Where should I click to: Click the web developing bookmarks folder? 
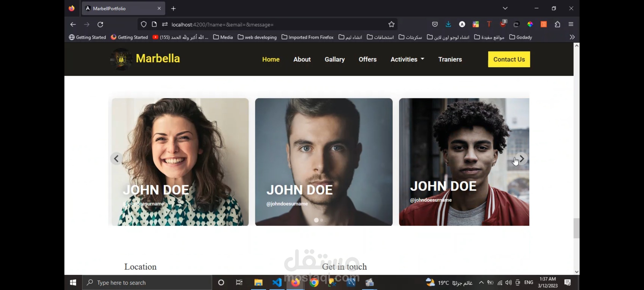257,37
